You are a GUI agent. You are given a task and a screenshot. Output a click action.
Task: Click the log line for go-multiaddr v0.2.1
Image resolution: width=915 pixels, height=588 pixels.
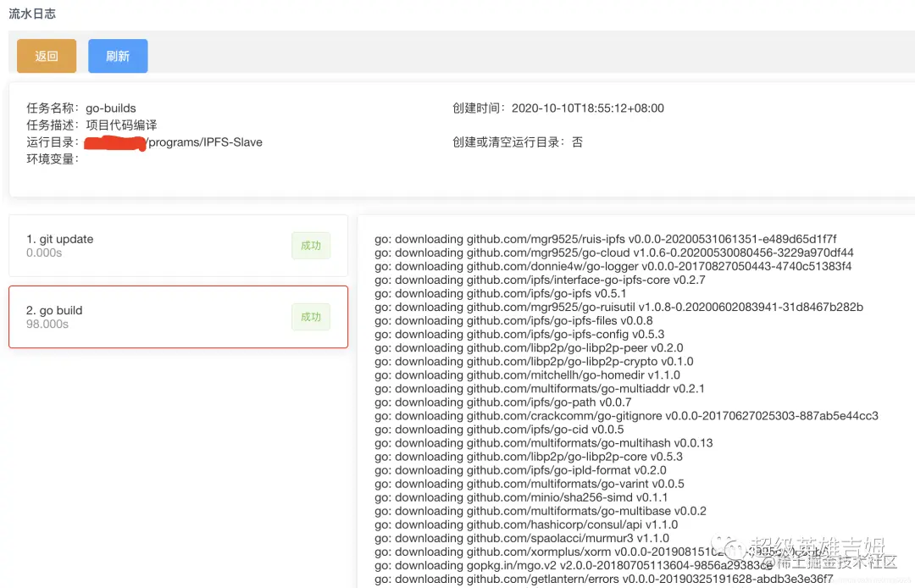pos(540,389)
